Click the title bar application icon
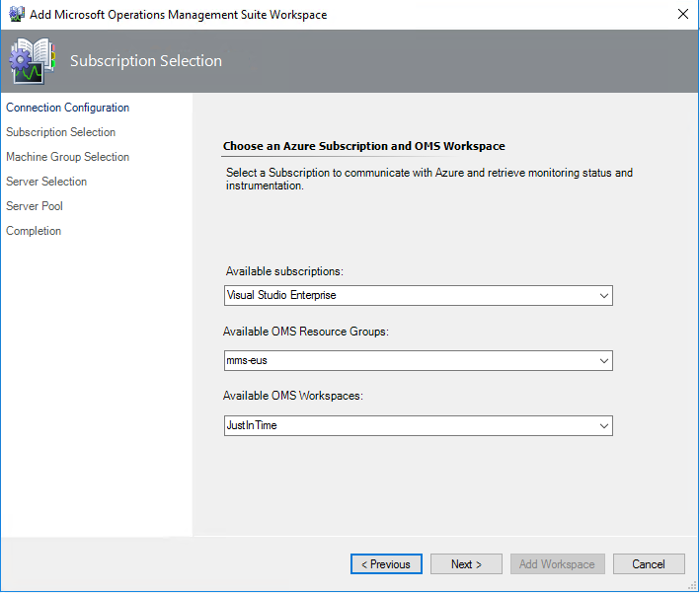 [x=16, y=15]
